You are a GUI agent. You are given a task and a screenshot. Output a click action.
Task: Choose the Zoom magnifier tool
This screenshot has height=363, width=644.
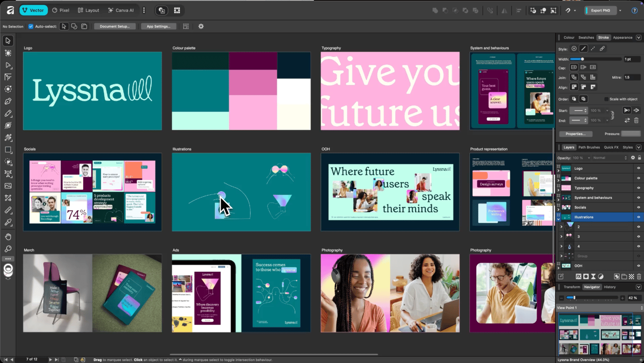tap(8, 249)
